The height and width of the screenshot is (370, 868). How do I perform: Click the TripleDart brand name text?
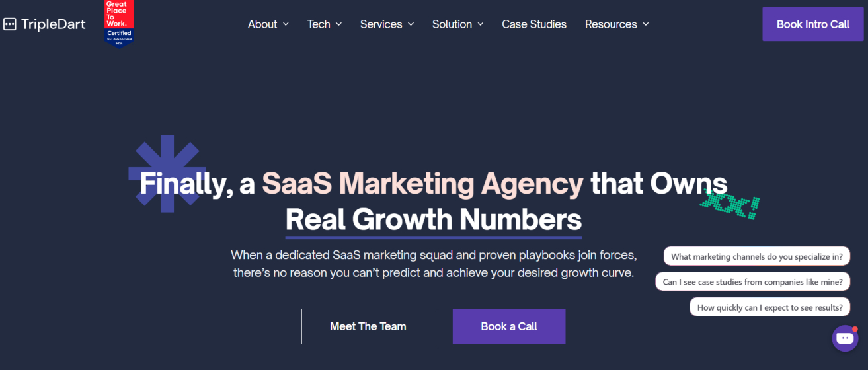coord(54,24)
